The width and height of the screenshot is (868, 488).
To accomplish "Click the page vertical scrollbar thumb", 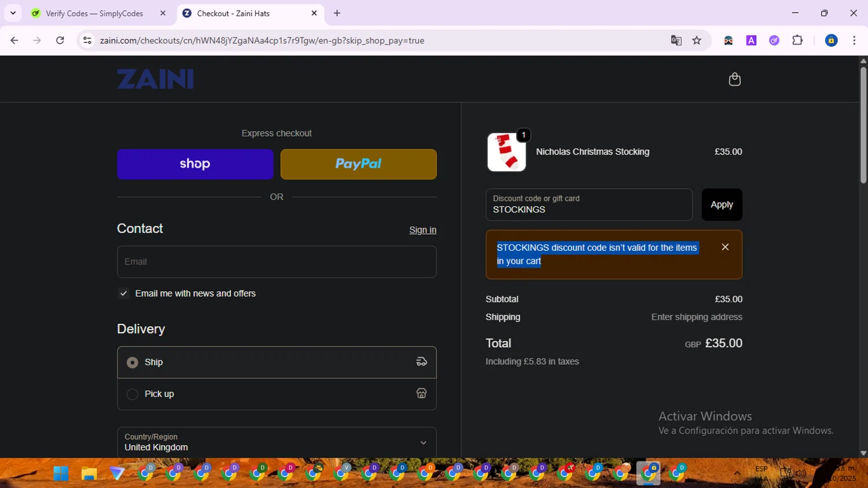I will tap(863, 125).
